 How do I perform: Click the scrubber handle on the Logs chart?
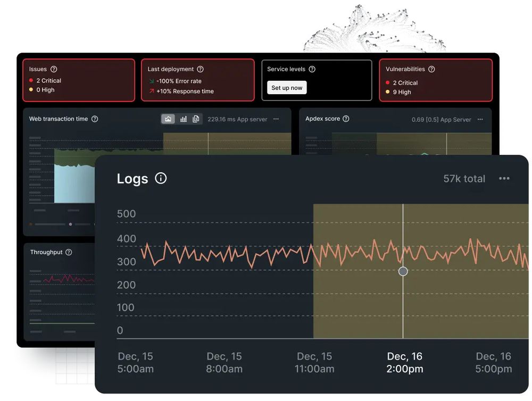[x=403, y=271]
